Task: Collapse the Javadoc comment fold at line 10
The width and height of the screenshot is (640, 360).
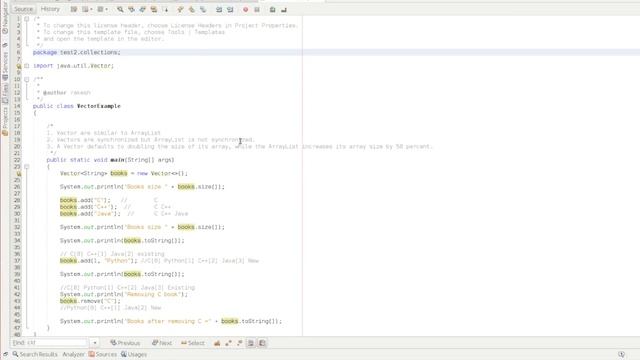Action: point(27,79)
